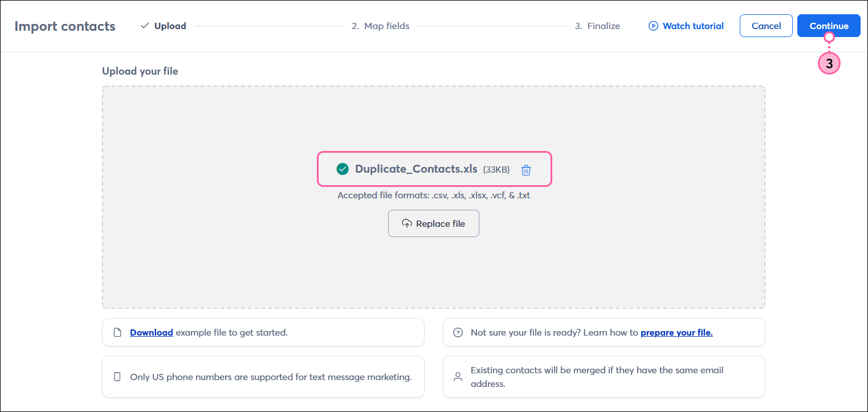This screenshot has height=412, width=868.
Task: Open the Download example file link
Action: [x=151, y=332]
